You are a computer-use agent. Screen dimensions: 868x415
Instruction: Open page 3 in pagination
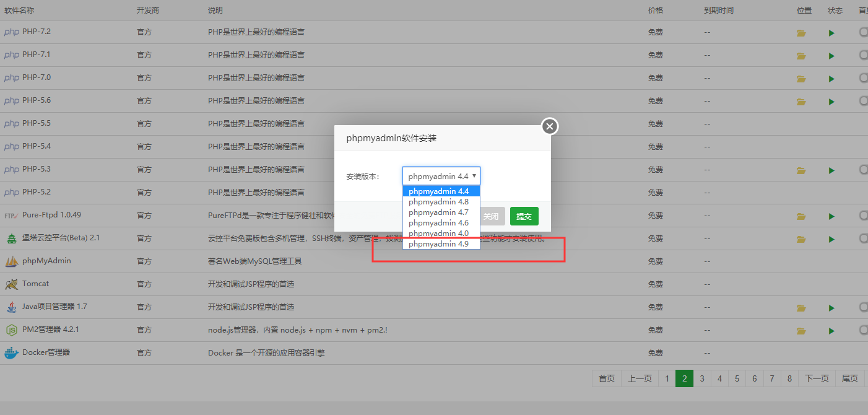(702, 378)
